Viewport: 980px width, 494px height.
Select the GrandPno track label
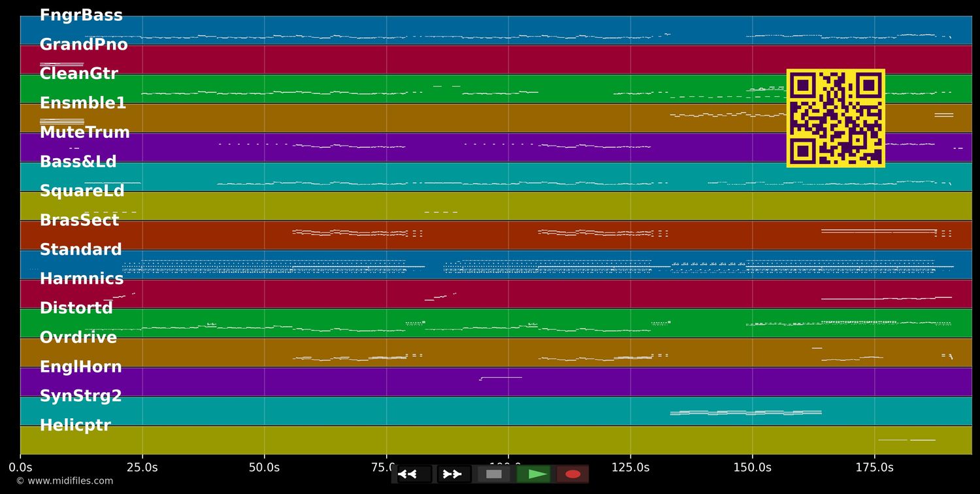pyautogui.click(x=84, y=45)
